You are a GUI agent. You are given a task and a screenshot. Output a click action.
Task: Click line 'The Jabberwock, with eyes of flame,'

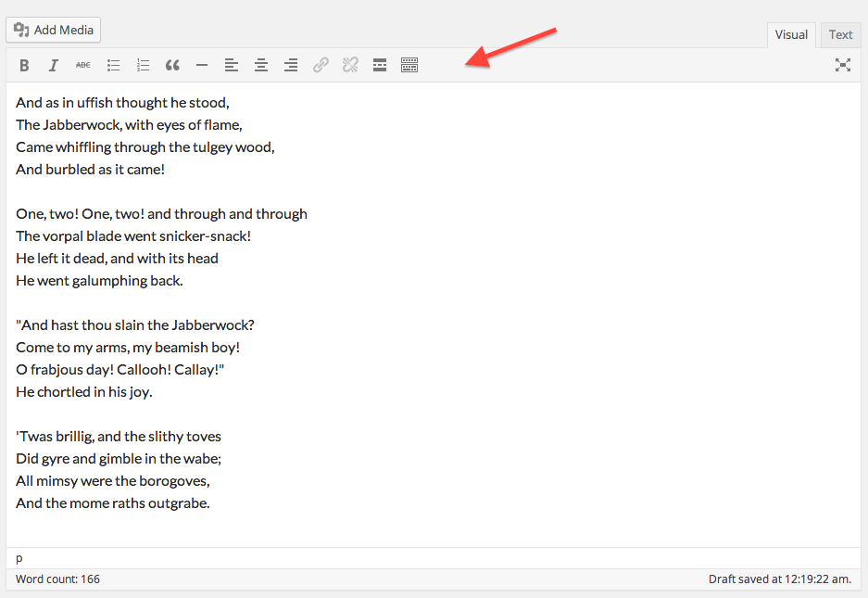pyautogui.click(x=129, y=125)
